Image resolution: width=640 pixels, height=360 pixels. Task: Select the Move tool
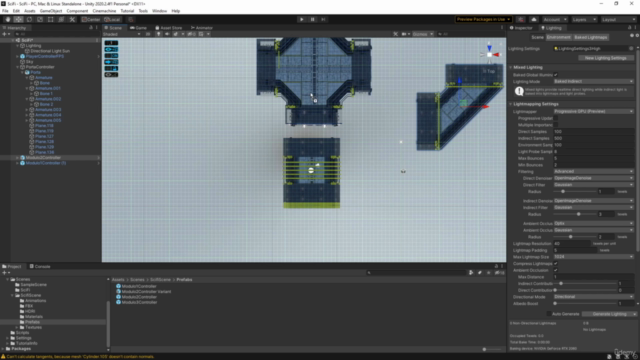click(x=18, y=19)
